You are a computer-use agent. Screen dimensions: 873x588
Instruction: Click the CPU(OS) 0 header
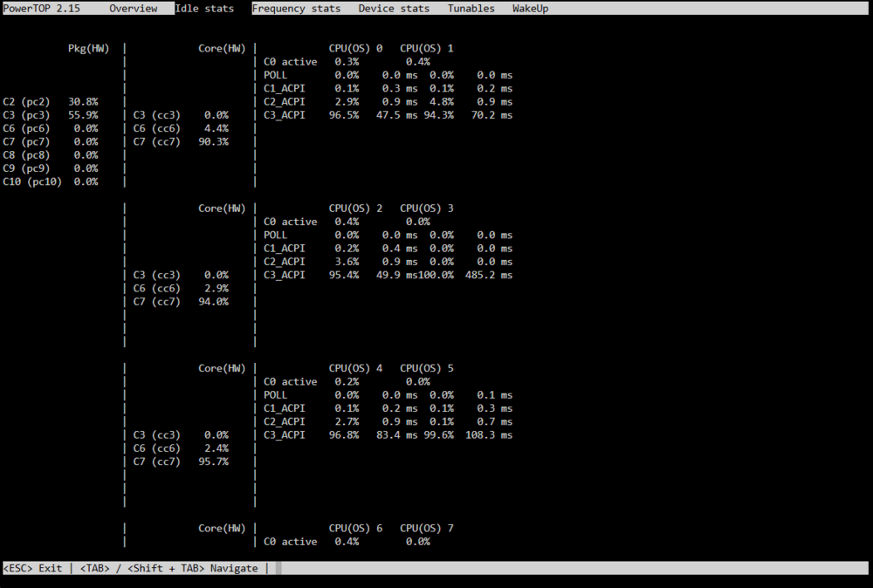coord(355,48)
